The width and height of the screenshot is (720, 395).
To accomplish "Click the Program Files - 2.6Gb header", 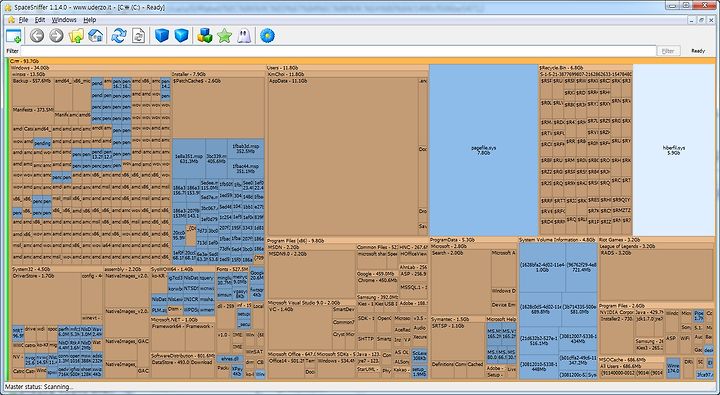I will pyautogui.click(x=657, y=306).
